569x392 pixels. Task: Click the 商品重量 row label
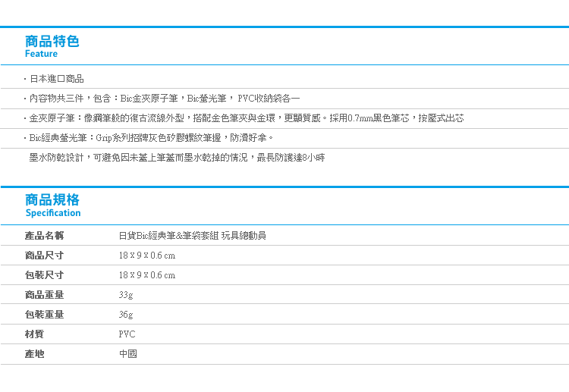point(44,294)
